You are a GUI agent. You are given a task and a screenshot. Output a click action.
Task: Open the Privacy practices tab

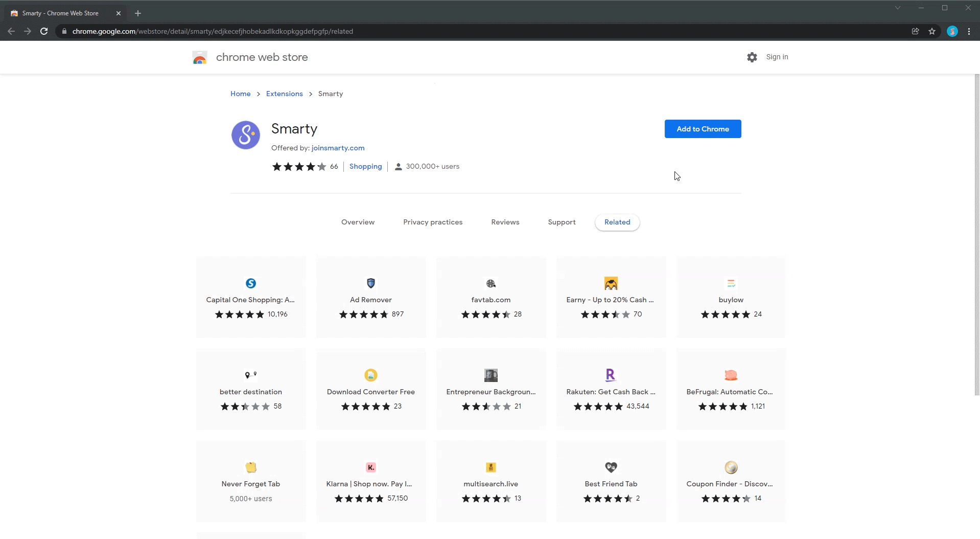click(x=433, y=222)
